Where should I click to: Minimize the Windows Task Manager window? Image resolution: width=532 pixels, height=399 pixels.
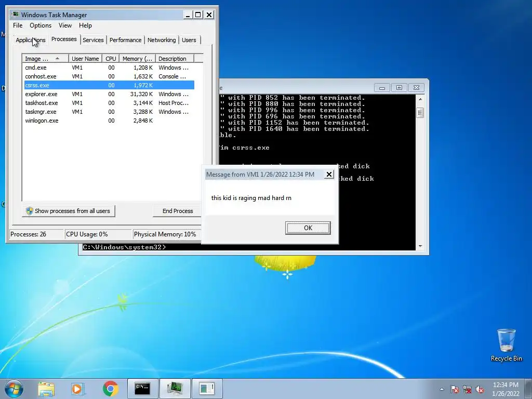[x=188, y=15]
